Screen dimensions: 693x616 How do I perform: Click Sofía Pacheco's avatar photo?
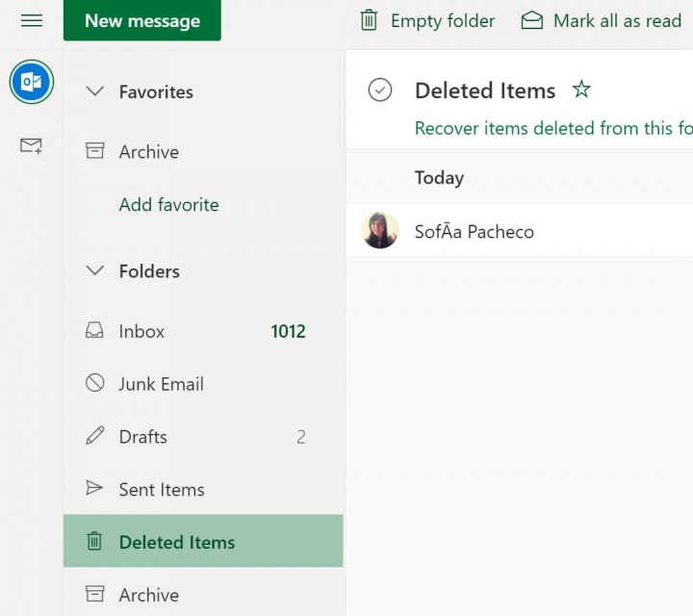tap(380, 230)
